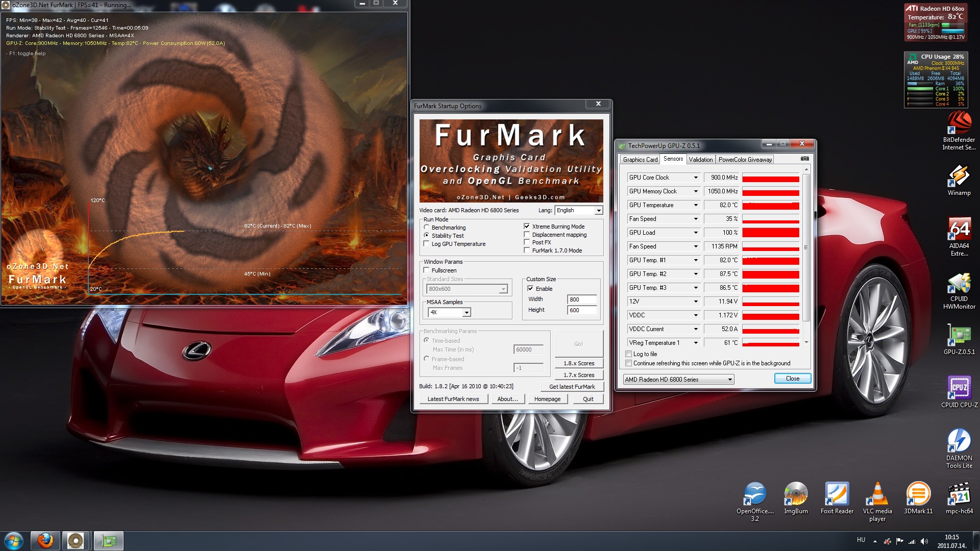Open GPU-Z.0.5.1 desktop icon
Screen dimensions: 980x551
(959, 340)
